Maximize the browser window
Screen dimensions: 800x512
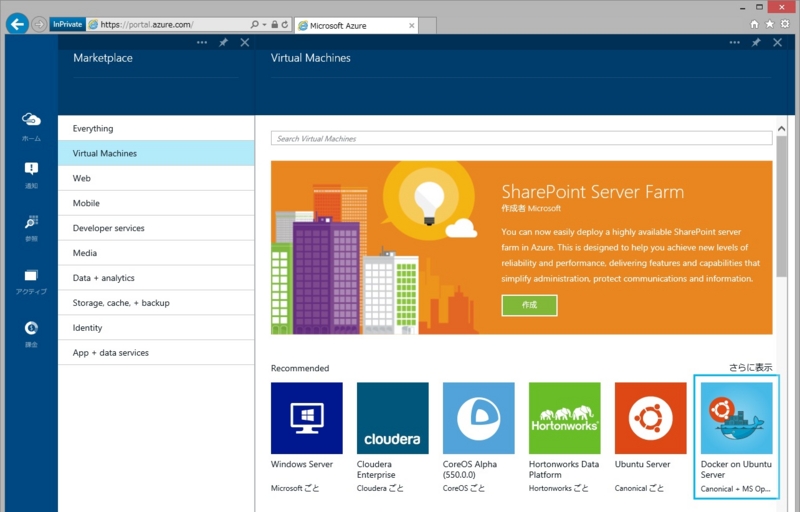tap(759, 7)
